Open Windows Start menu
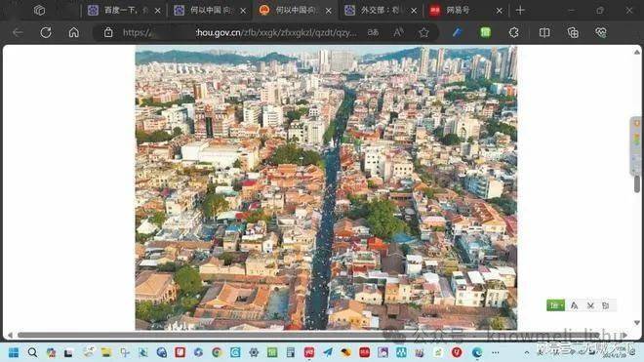Image resolution: width=644 pixels, height=362 pixels. (x=14, y=352)
